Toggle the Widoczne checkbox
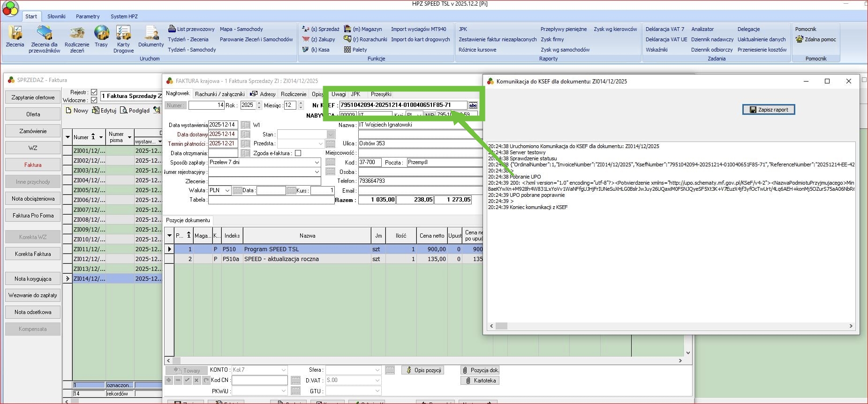This screenshot has height=404, width=868. (94, 100)
